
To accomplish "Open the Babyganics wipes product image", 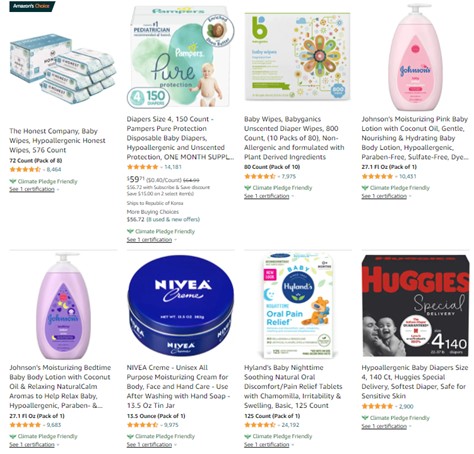I will point(298,57).
